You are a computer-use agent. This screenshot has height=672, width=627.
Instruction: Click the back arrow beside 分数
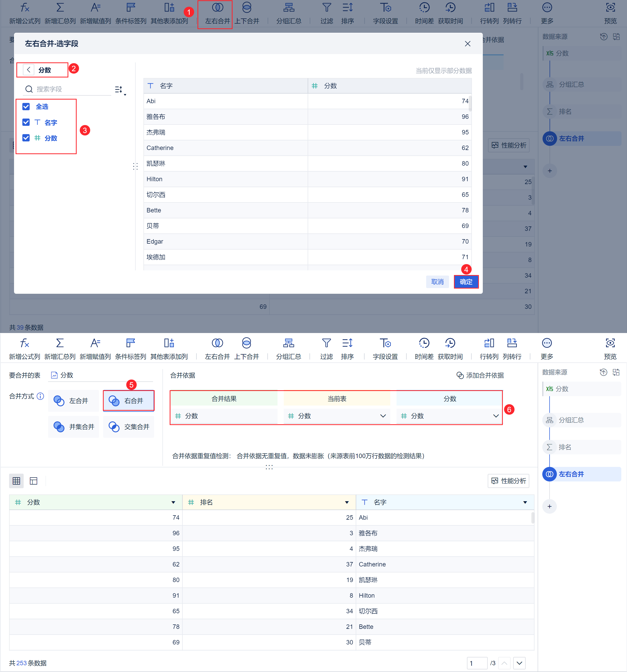tap(29, 70)
